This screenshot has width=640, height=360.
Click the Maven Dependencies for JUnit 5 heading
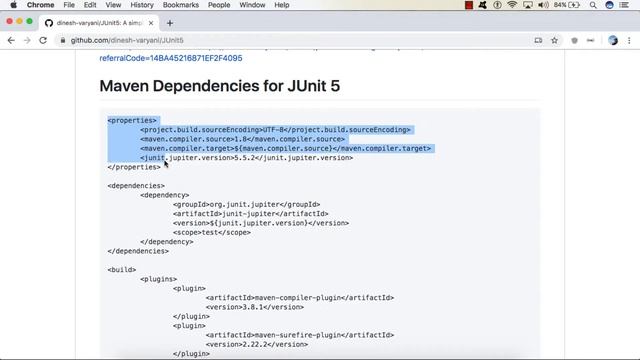click(220, 86)
